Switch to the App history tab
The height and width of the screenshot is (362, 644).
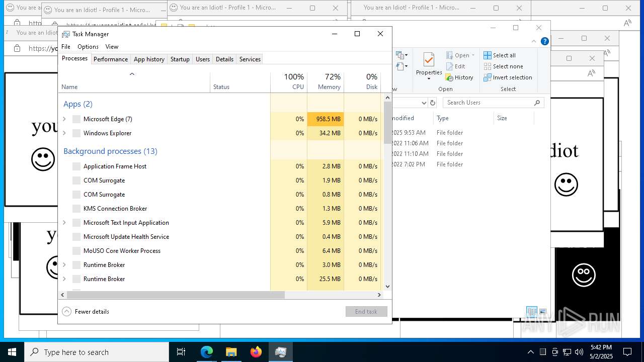tap(149, 59)
